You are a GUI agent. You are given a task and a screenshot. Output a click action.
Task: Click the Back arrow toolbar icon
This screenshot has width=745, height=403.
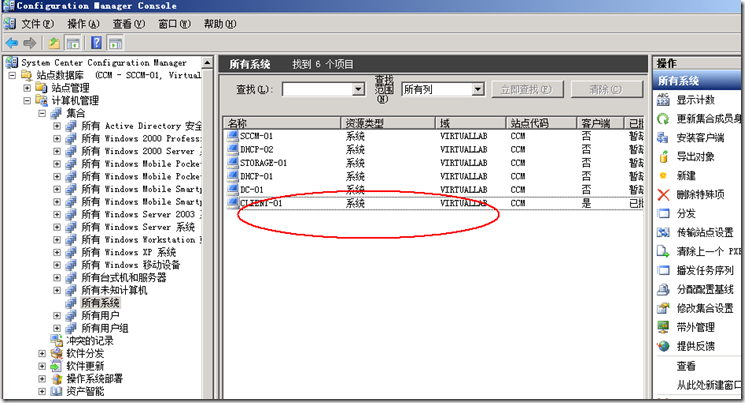12,43
